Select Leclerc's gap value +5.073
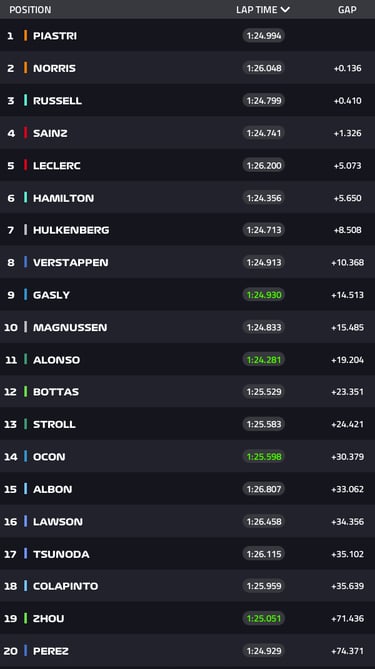This screenshot has width=375, height=669. point(348,166)
